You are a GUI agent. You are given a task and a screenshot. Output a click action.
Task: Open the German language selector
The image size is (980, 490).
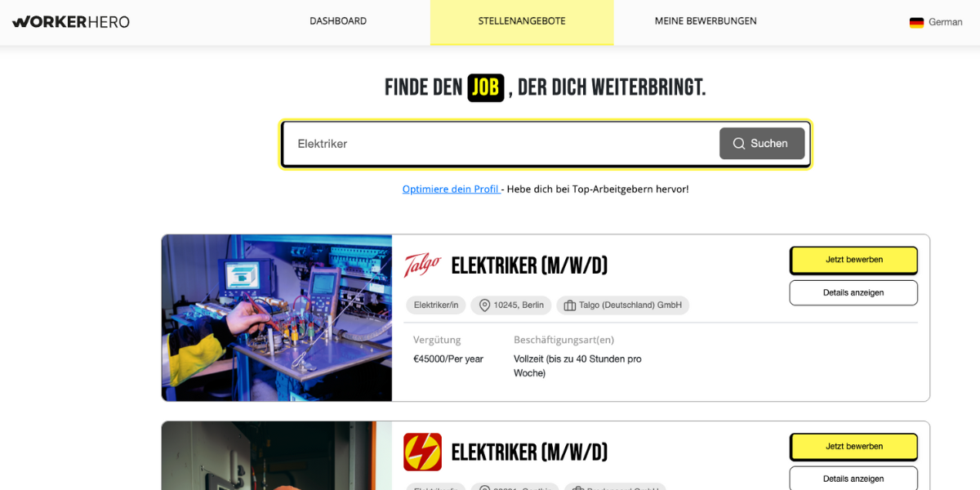click(936, 22)
